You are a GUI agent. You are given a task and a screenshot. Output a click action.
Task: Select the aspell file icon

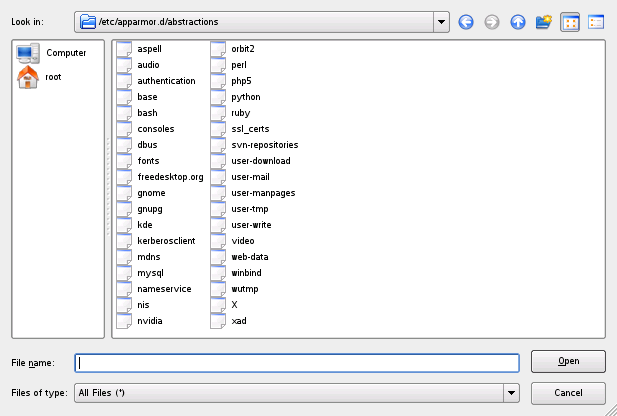pos(124,49)
